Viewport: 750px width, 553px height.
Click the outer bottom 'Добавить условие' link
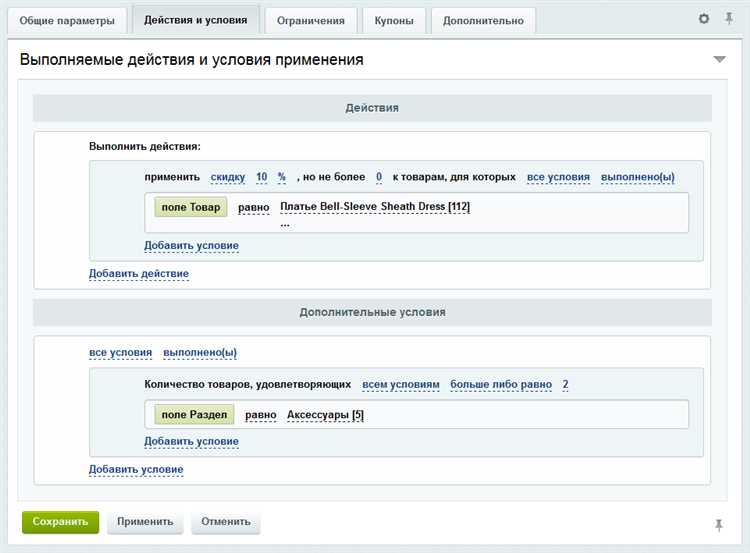[136, 470]
